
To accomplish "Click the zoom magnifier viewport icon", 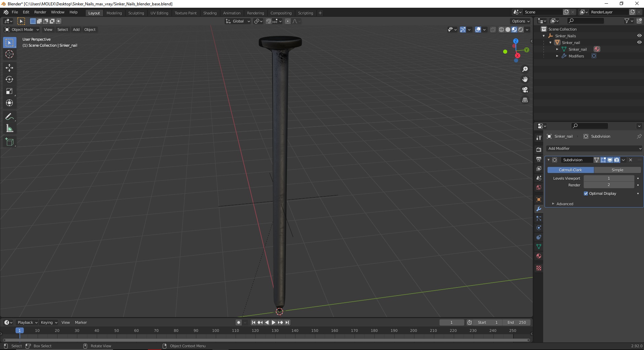I will [x=525, y=69].
